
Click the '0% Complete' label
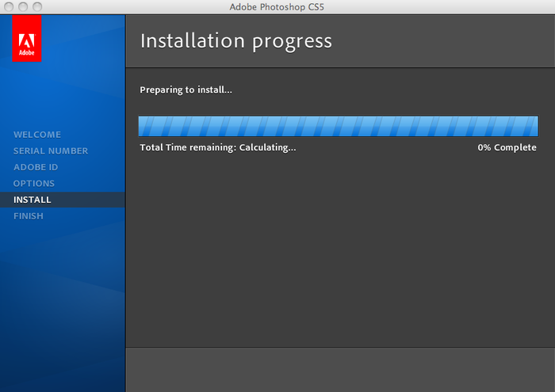pos(507,147)
